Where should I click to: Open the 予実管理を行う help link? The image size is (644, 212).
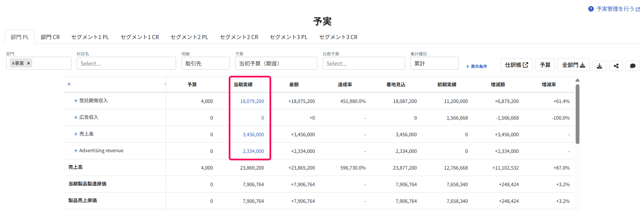(617, 9)
